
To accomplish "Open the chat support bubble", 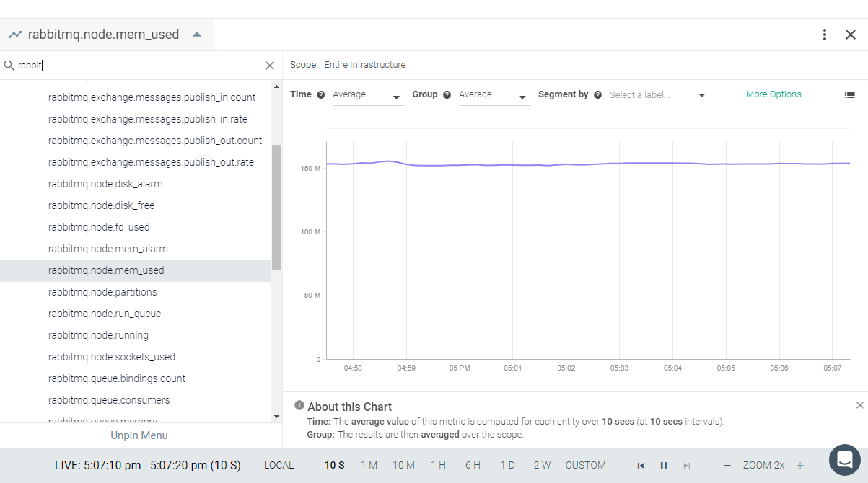I will (x=844, y=459).
